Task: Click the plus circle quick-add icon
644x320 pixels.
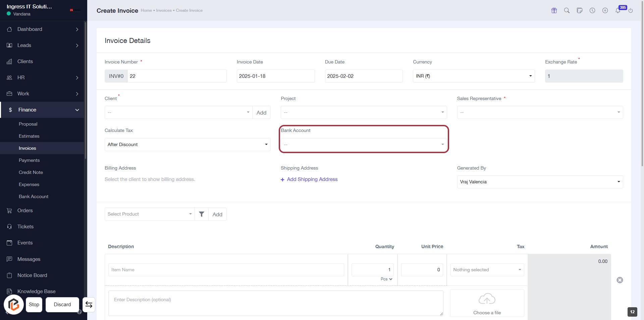Action: click(x=605, y=10)
